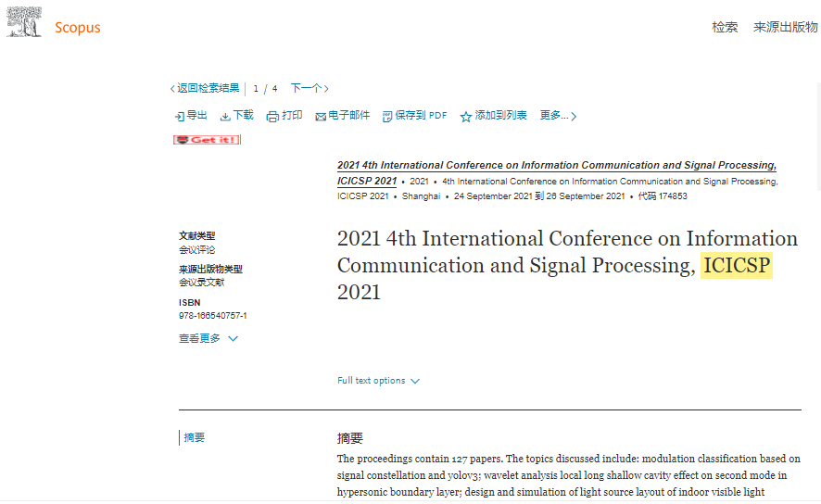Click the page scrollbar on right edge

tap(818, 136)
